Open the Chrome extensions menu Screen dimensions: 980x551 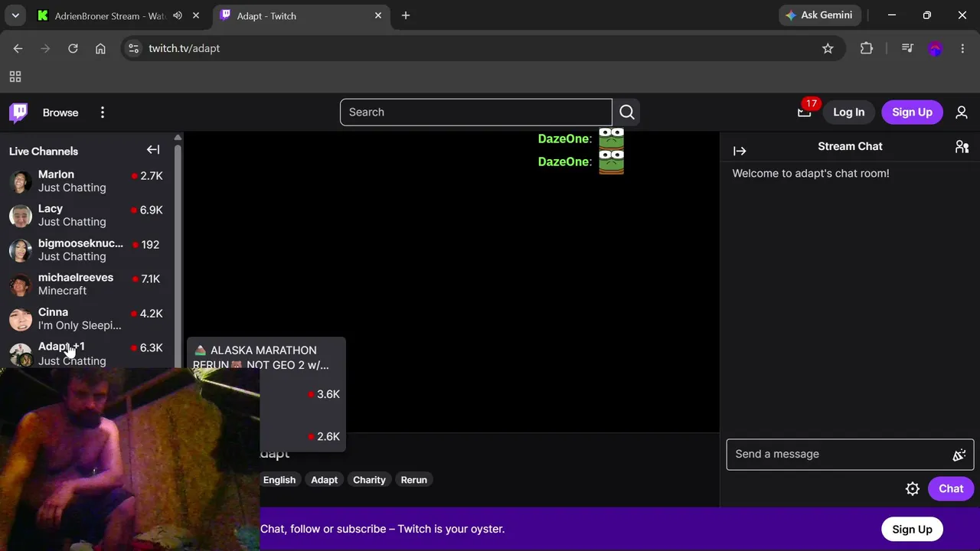coord(867,48)
